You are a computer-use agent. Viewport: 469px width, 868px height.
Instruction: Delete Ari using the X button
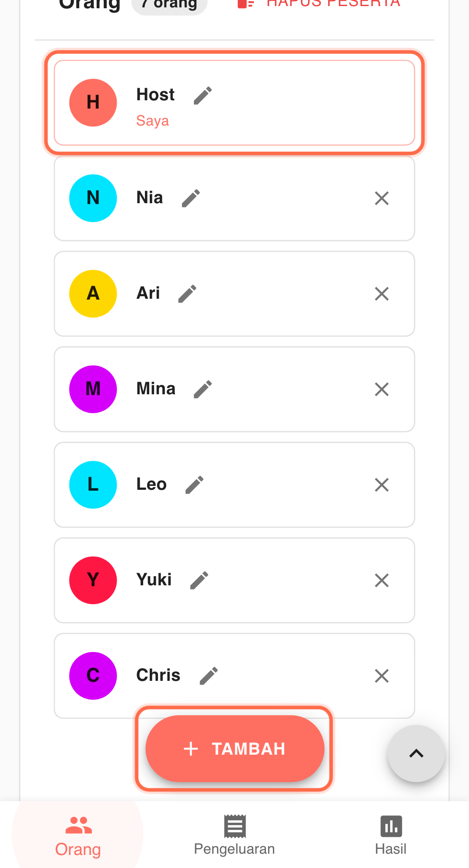coord(381,294)
